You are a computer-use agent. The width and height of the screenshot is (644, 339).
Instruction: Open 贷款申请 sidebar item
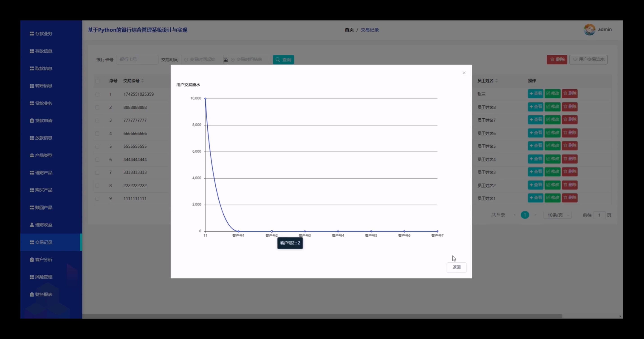[43, 121]
